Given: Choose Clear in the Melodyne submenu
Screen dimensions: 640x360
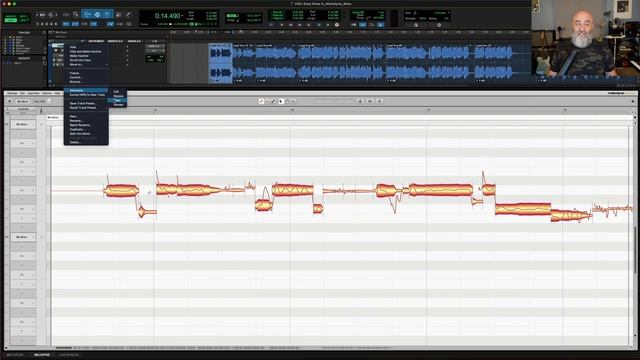Looking at the screenshot, I should click(118, 100).
